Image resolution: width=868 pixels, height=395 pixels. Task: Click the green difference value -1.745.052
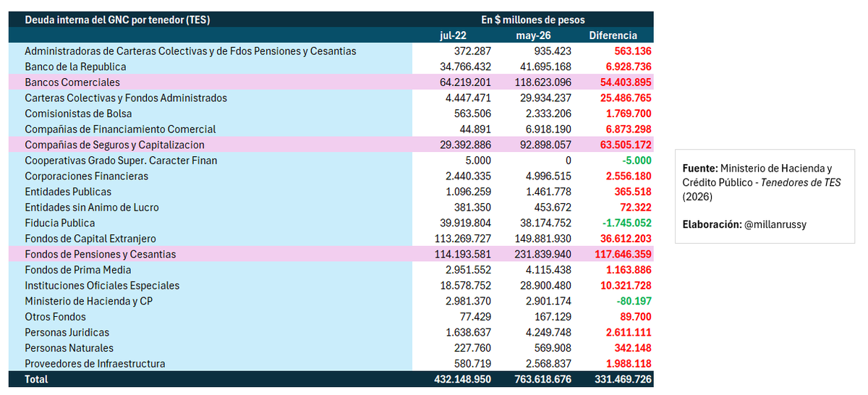tap(626, 223)
